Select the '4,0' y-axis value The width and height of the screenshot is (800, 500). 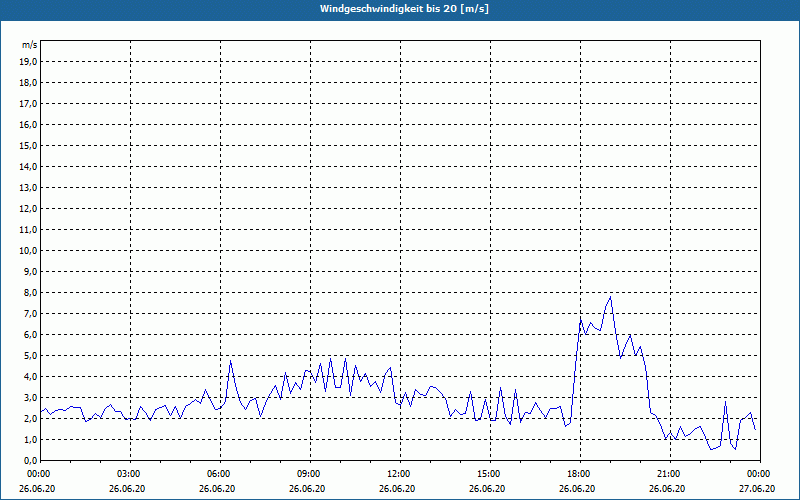30,376
